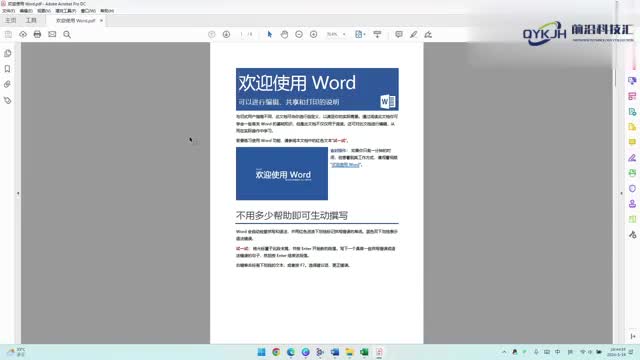This screenshot has height=360, width=640.
Task: Zoom in with plus circle
Action: coord(313,34)
